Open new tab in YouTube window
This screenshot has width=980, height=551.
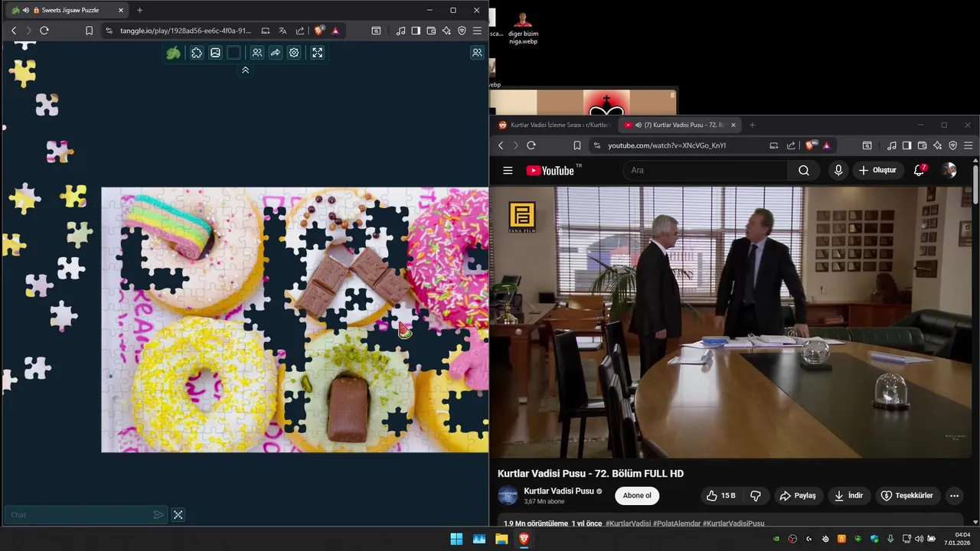click(x=752, y=125)
